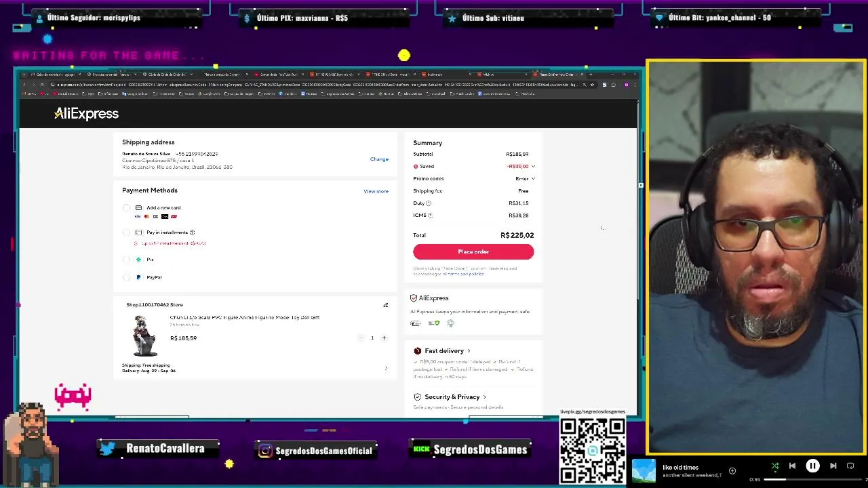Screen dimensions: 868x488
Task: Click like old times album art
Action: (644, 471)
